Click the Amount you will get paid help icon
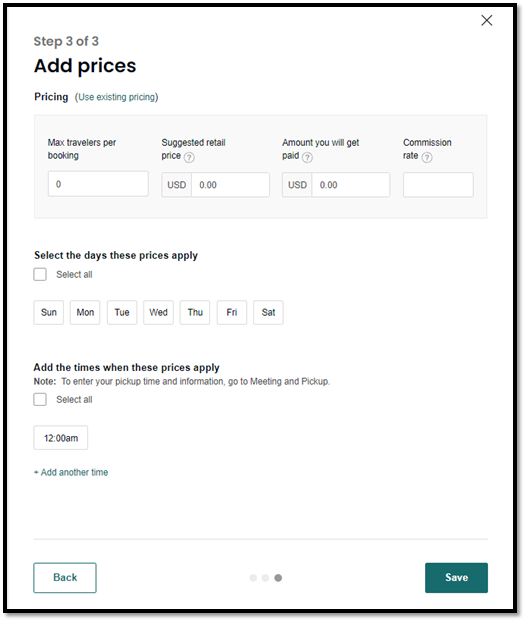Viewport: 526px width, 622px height. (307, 157)
